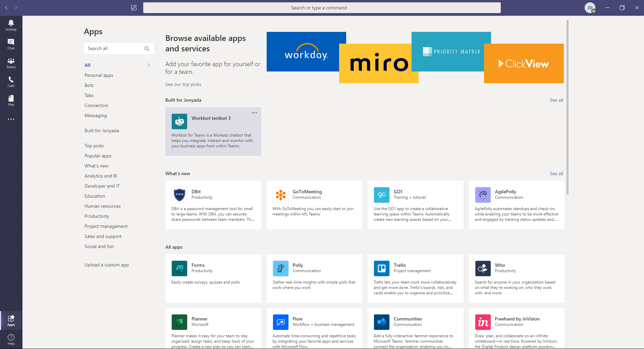The width and height of the screenshot is (644, 349).
Task: Show more apps via sidebar ellipsis
Action: pyautogui.click(x=11, y=119)
